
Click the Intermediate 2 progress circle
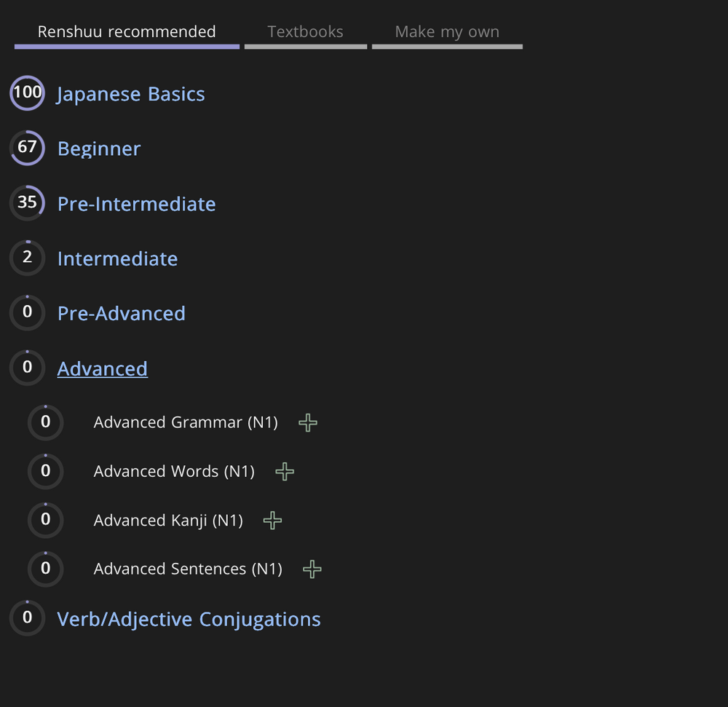(x=27, y=258)
